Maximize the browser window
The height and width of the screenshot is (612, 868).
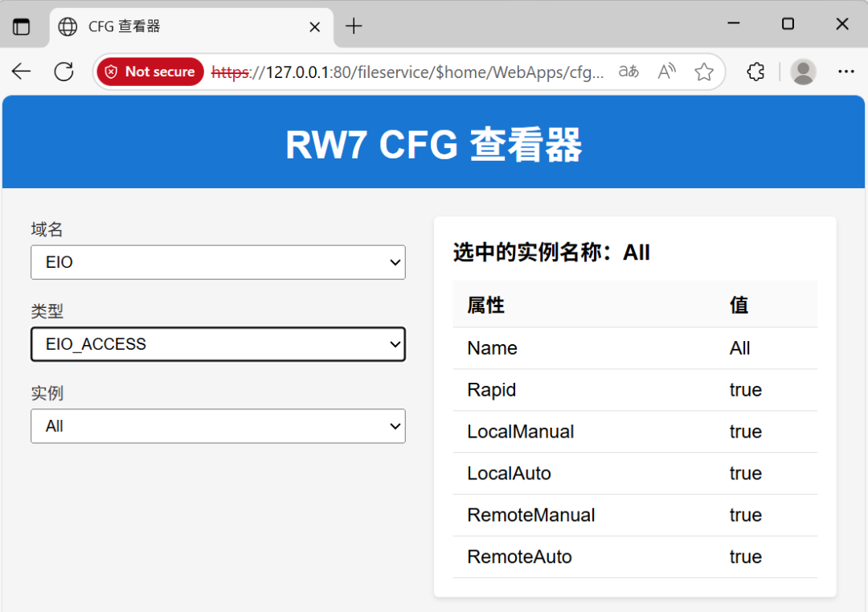coord(788,23)
